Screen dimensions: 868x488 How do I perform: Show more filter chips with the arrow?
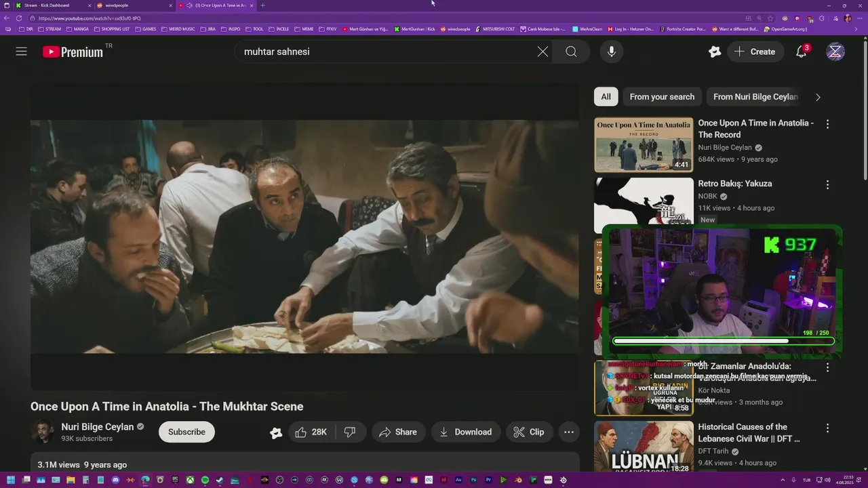(818, 97)
